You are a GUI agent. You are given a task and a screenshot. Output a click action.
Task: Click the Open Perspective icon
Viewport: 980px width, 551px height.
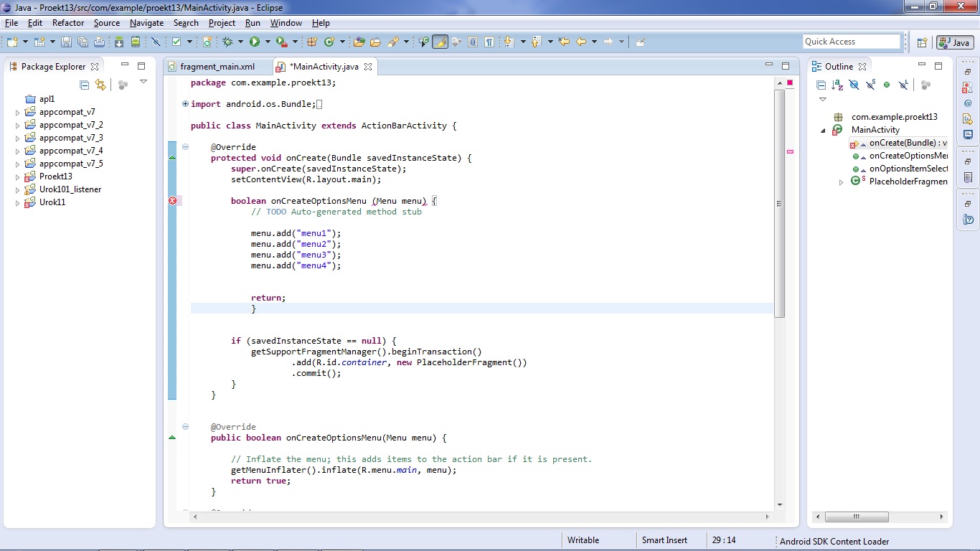coord(922,42)
